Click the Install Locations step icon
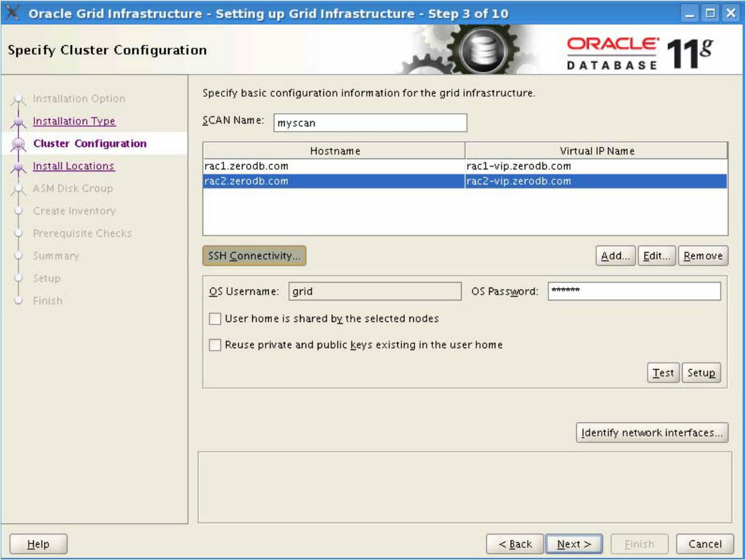Screen dimensions: 745x560 click(x=20, y=167)
